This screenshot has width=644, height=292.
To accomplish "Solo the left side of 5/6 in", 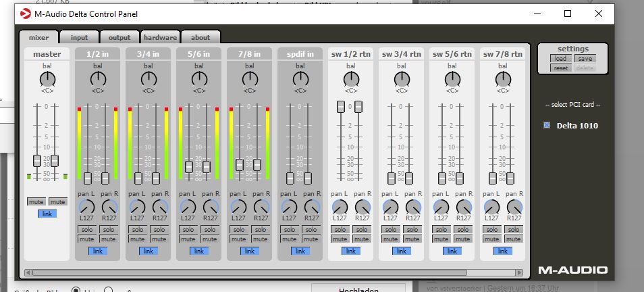I will 188,230.
